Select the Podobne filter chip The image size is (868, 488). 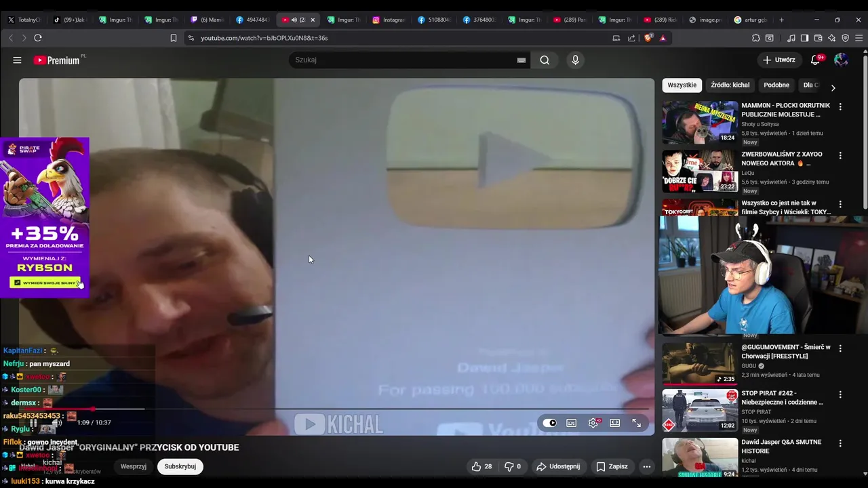coord(776,85)
